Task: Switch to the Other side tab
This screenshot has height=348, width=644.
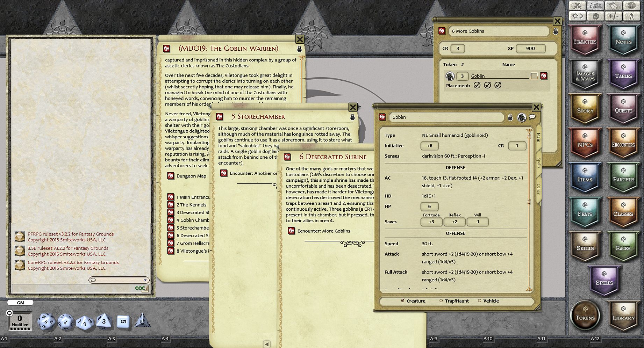Action: pos(538,189)
